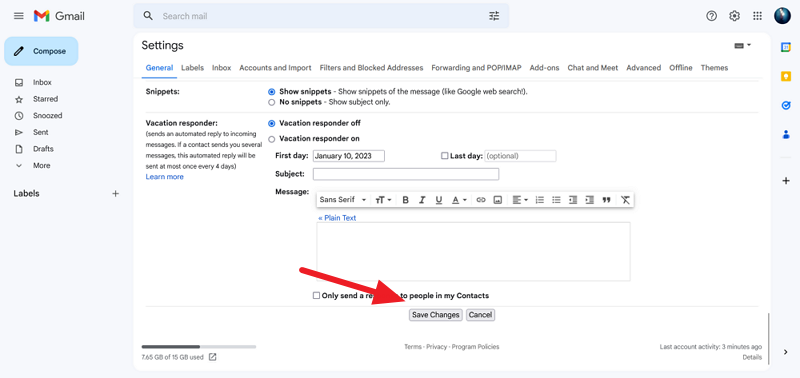Select Vacation responder off option
Screen dimensions: 800x378
(271, 123)
